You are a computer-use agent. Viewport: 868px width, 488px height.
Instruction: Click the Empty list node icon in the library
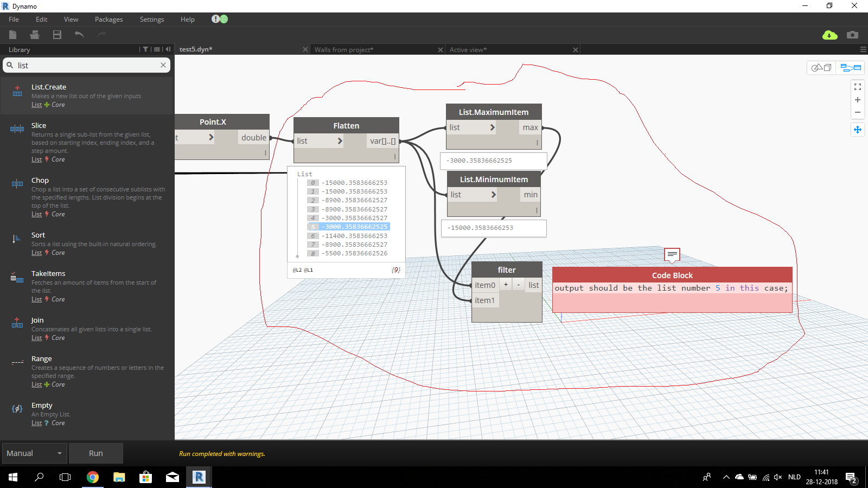tap(17, 409)
